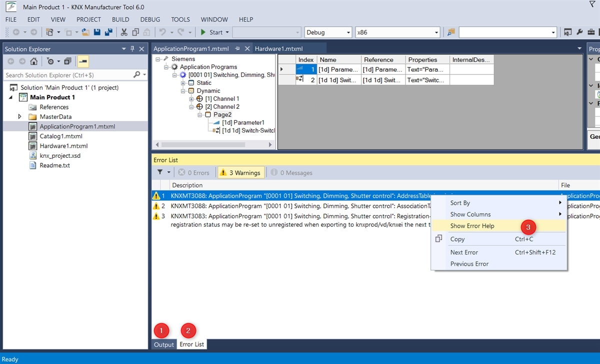
Task: Select the [1d] Parameter1 tree node
Action: (243, 122)
